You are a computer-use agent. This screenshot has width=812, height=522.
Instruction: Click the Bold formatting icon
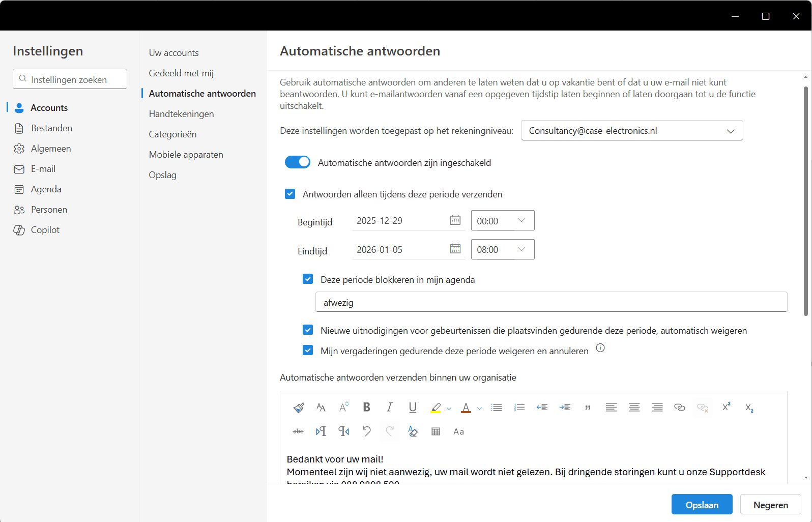366,407
